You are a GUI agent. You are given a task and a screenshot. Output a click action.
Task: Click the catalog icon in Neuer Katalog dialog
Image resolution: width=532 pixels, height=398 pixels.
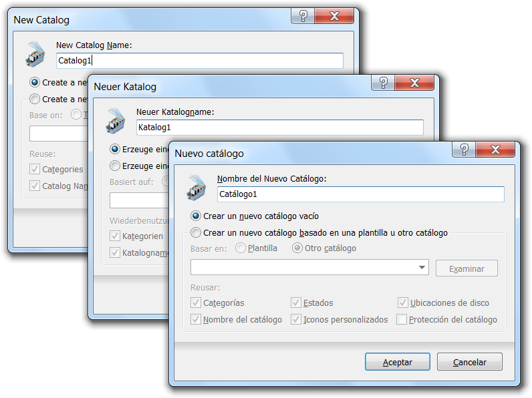(116, 121)
